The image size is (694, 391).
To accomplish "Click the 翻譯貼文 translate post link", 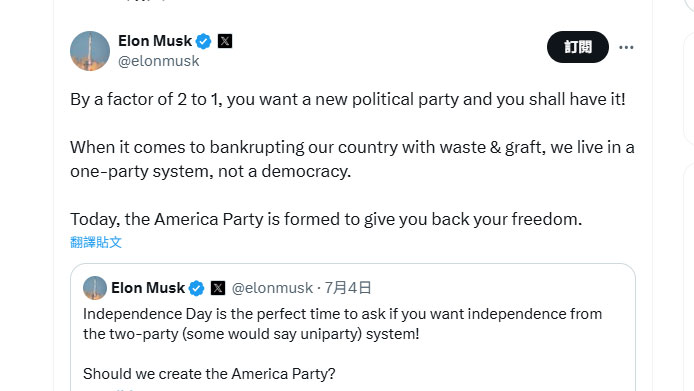I will 96,242.
